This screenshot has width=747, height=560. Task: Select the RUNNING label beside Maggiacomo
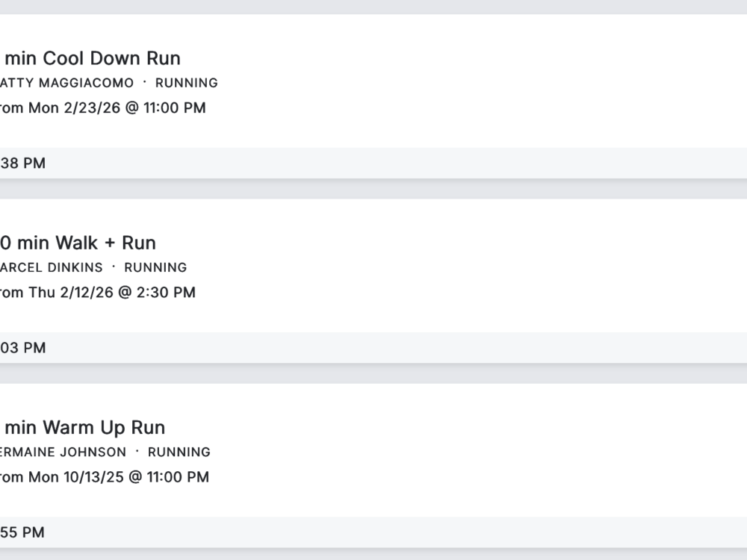point(186,83)
